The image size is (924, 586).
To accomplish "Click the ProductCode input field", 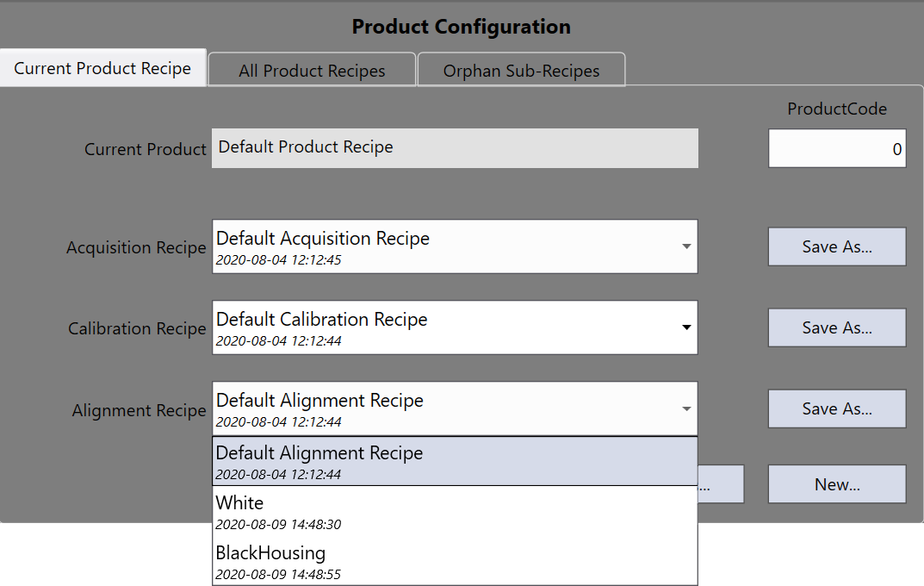I will [x=836, y=149].
